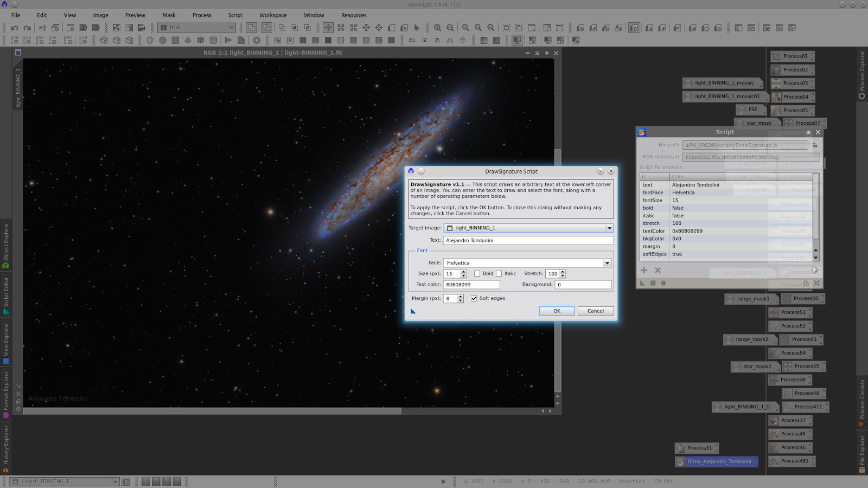
Task: Click OK in the DrawSignature dialog
Action: [x=557, y=311]
